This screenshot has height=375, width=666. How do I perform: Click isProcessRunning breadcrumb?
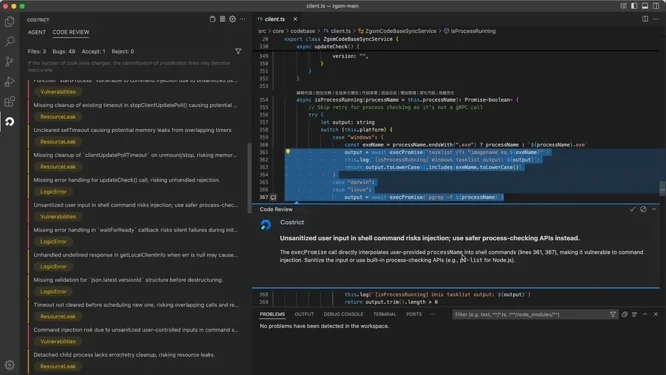tap(473, 31)
